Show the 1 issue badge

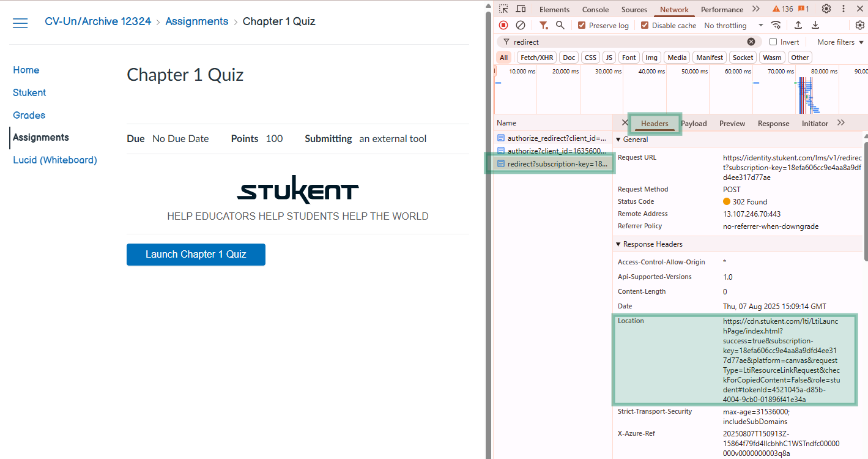[804, 9]
